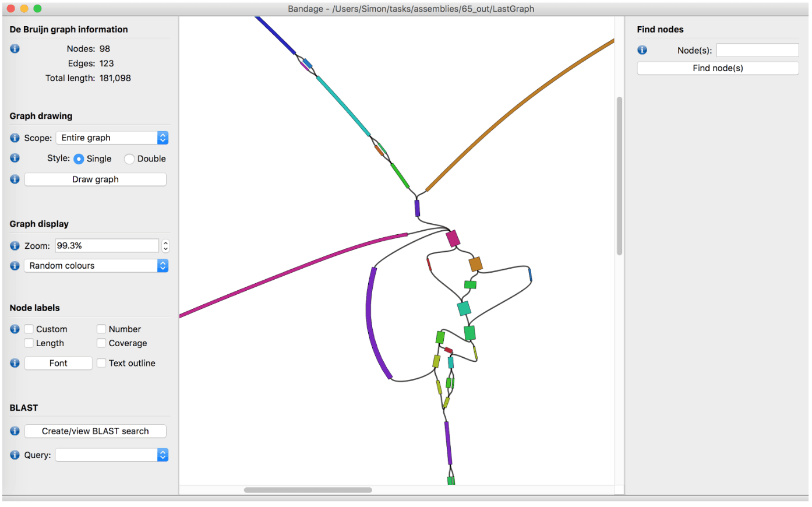The width and height of the screenshot is (812, 507).
Task: Toggle the Text outline checkbox
Action: [101, 363]
